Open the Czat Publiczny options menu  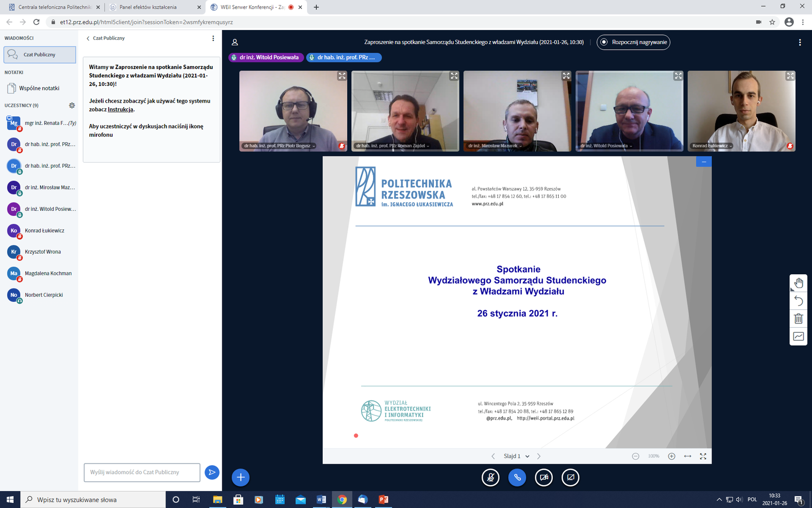click(213, 38)
